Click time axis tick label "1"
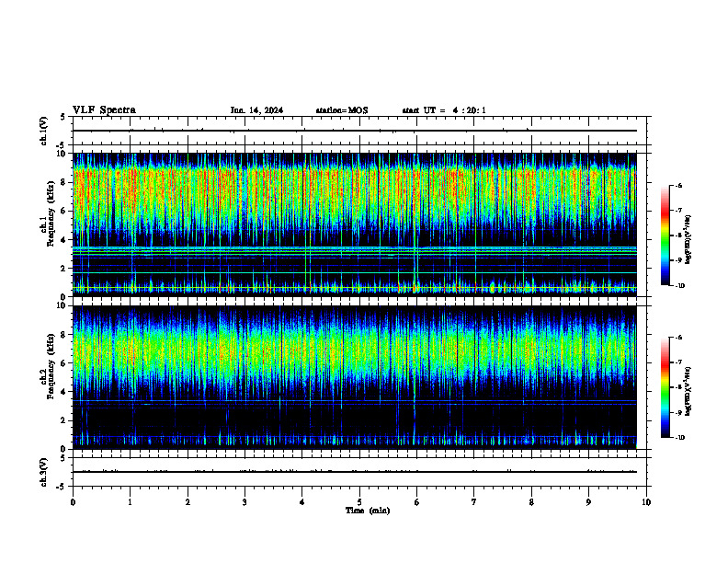The image size is (728, 563). click(130, 502)
